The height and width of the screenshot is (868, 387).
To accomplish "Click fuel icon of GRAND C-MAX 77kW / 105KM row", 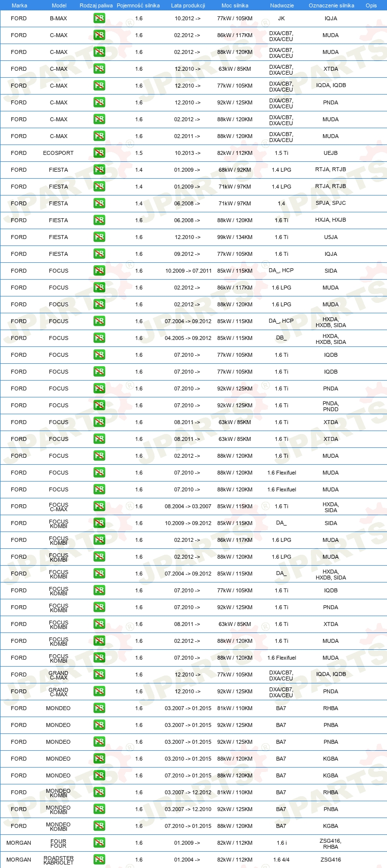I will (x=99, y=675).
